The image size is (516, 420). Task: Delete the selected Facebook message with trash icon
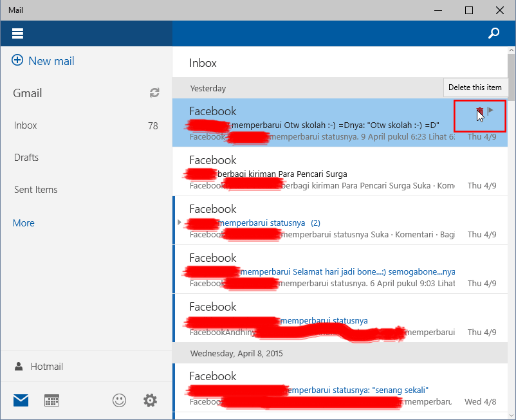480,111
